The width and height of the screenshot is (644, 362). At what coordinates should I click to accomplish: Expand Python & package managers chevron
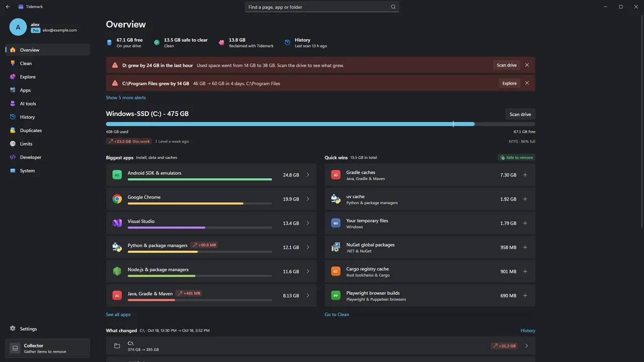pyautogui.click(x=308, y=247)
